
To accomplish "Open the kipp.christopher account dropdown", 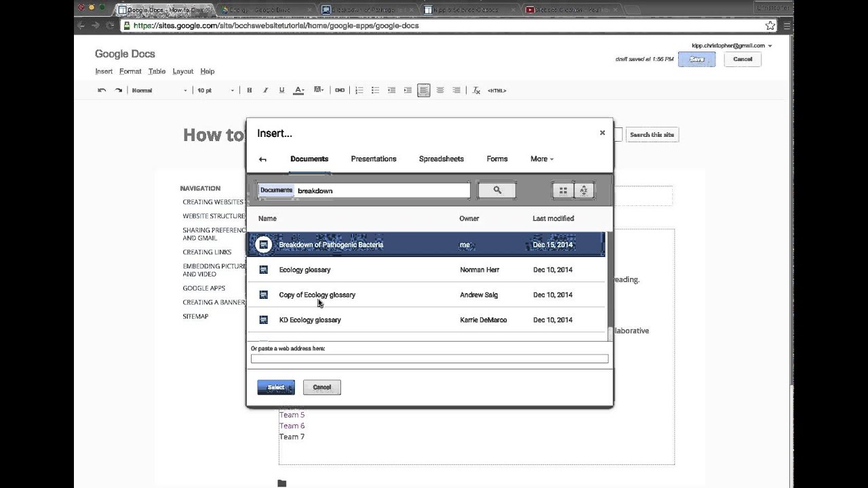I will click(732, 45).
